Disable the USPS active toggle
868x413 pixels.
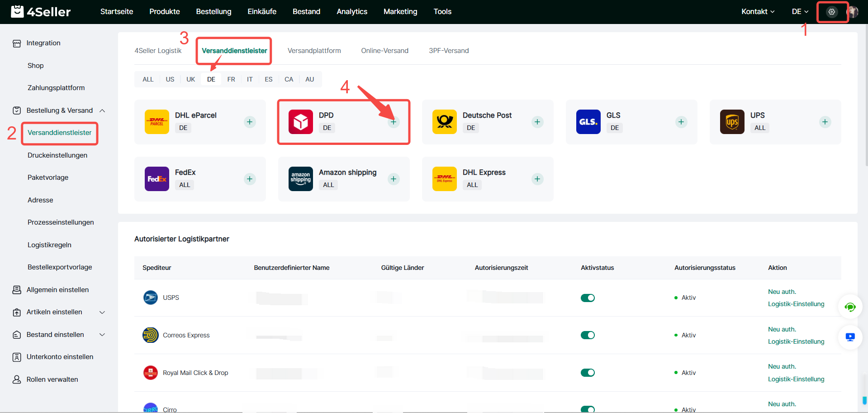[588, 298]
